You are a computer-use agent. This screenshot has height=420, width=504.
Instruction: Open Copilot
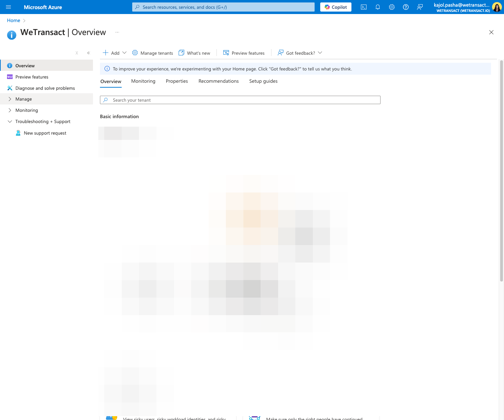[336, 7]
